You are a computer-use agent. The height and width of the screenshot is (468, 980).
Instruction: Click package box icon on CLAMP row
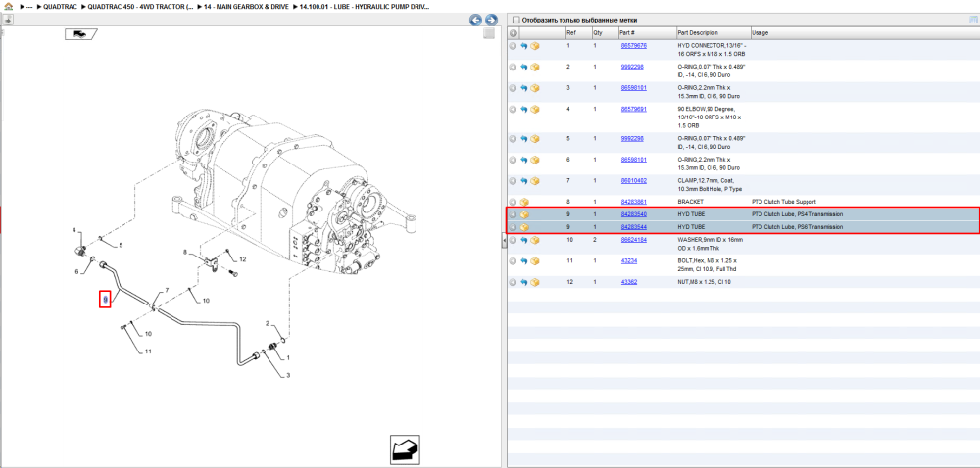pyautogui.click(x=535, y=181)
